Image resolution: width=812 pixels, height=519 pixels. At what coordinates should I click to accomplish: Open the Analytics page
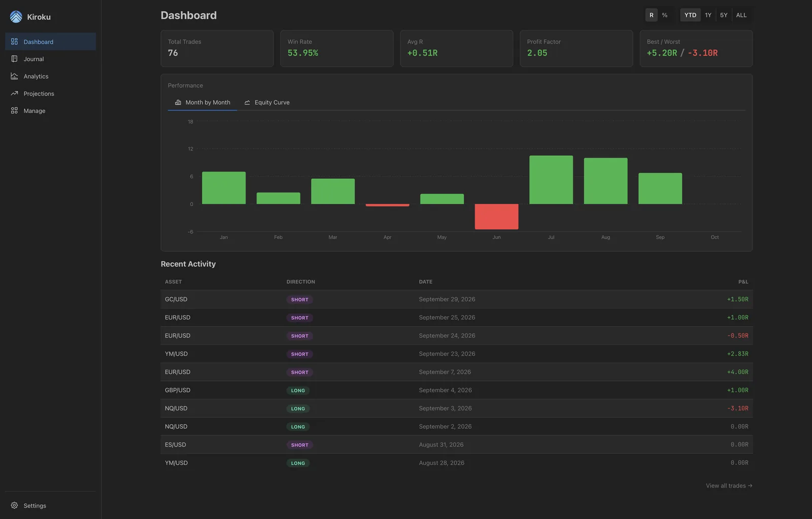(50, 76)
